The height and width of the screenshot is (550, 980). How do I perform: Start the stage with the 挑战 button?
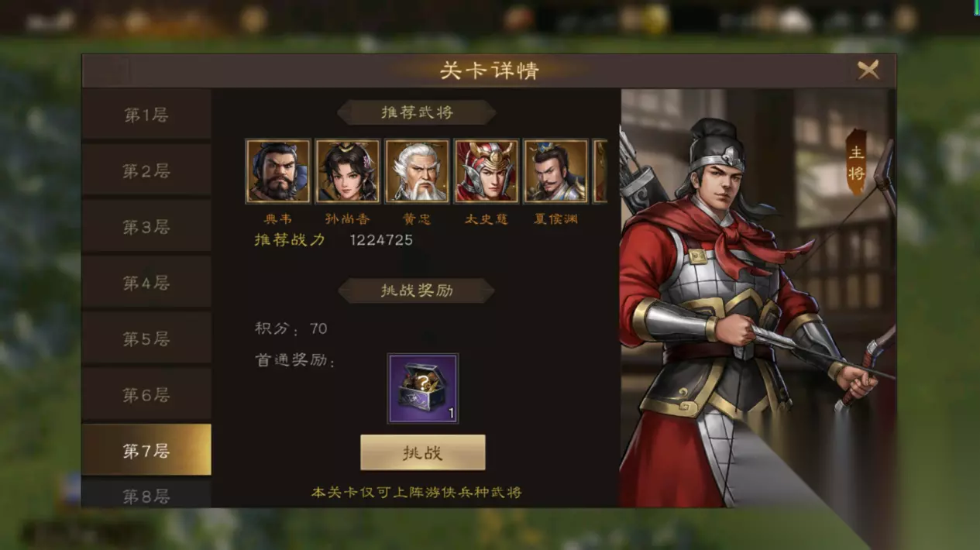point(423,452)
